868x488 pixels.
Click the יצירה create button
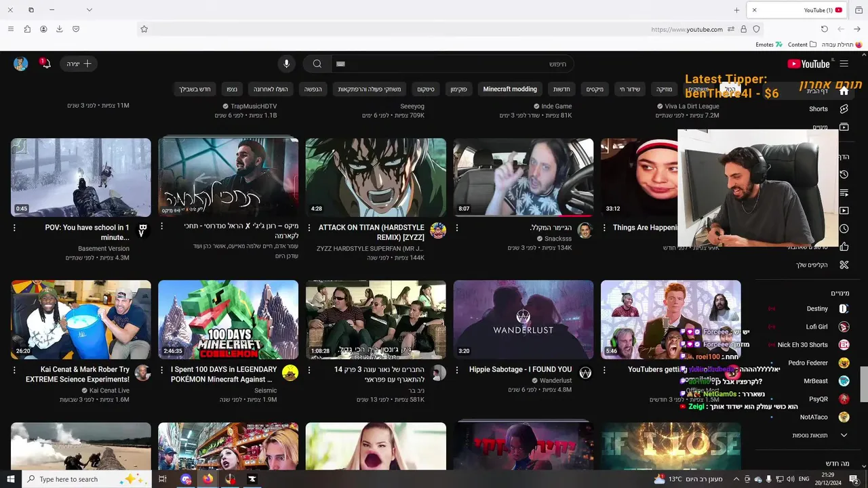(79, 64)
